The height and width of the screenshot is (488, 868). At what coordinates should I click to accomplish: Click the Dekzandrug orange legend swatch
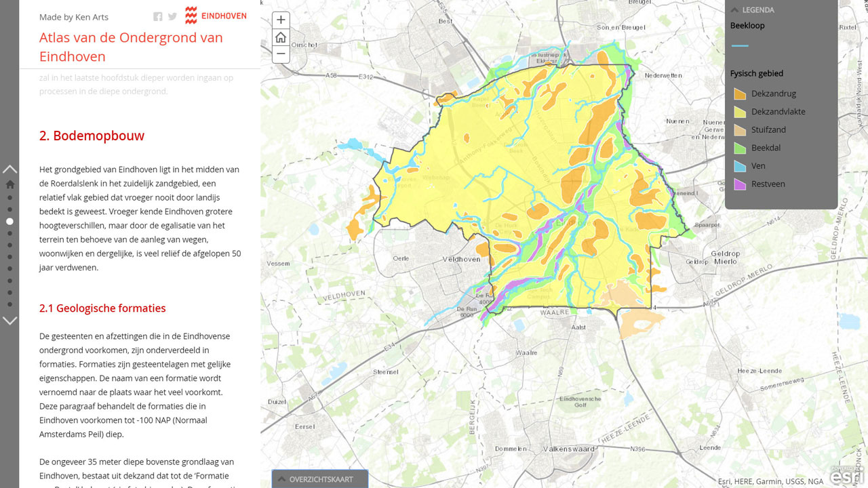point(740,94)
